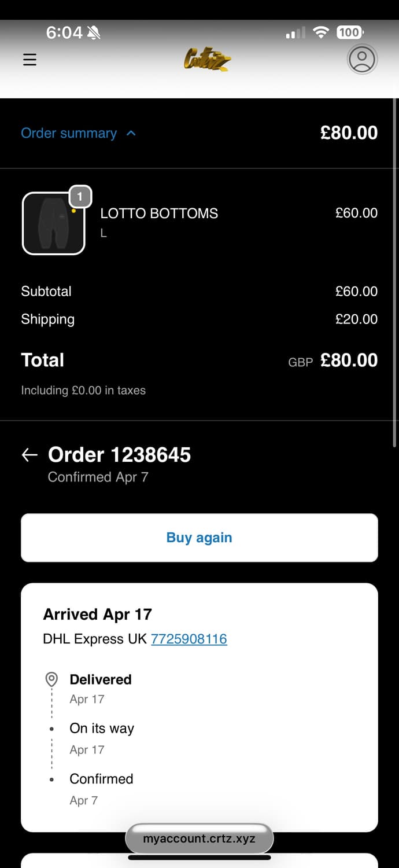The width and height of the screenshot is (399, 868).
Task: Toggle the Order summary section
Action: coord(69,133)
